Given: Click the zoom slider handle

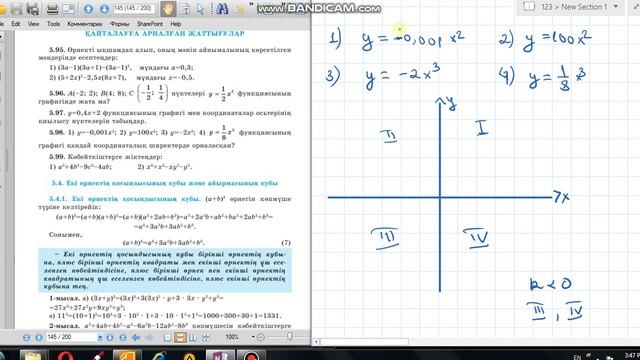Looking at the screenshot, I should coord(290,336).
